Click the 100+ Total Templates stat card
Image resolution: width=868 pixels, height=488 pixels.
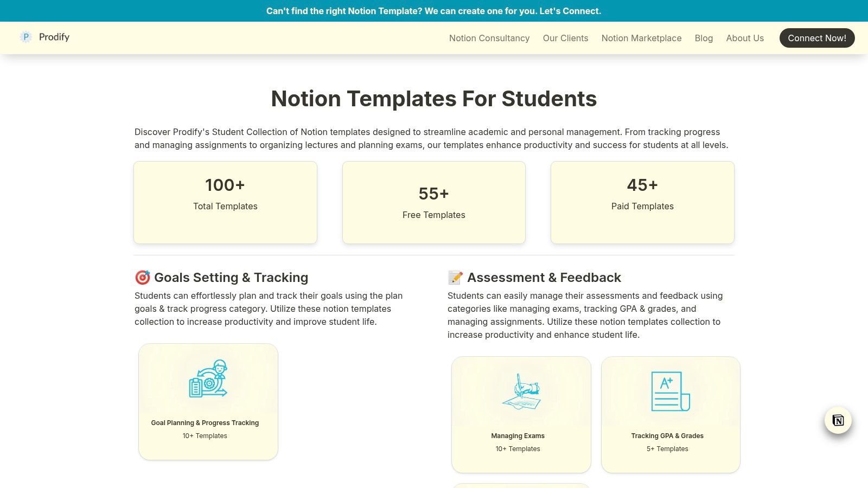tap(225, 202)
